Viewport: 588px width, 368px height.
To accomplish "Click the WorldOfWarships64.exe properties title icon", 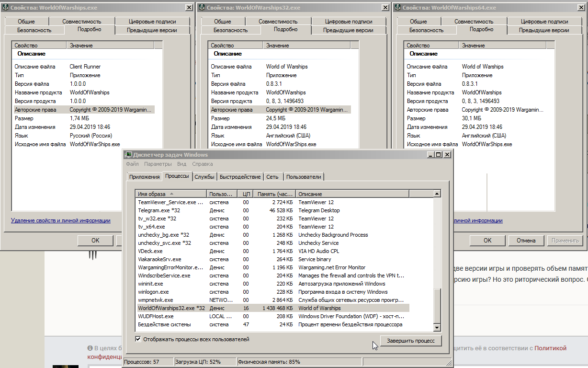I will point(397,8).
